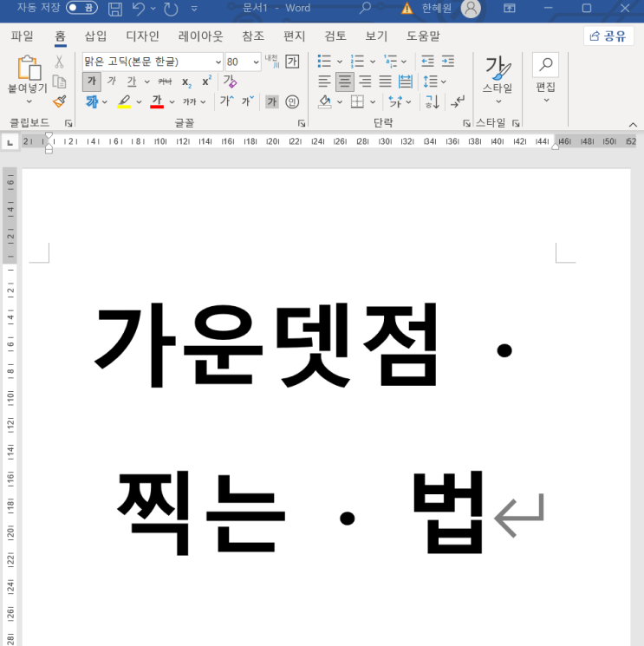Open the font size dropdown showing 80

[256, 62]
